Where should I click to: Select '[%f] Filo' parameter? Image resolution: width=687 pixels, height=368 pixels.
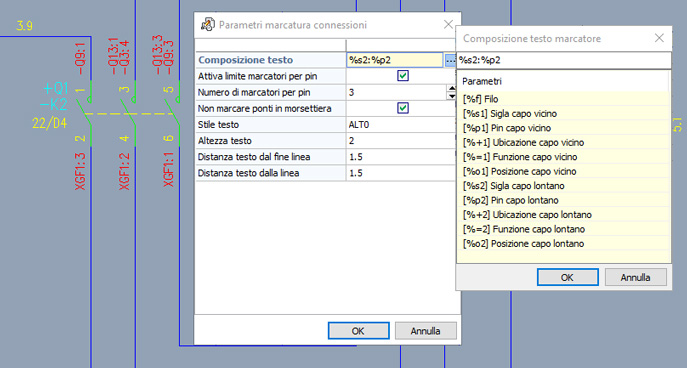[564, 99]
